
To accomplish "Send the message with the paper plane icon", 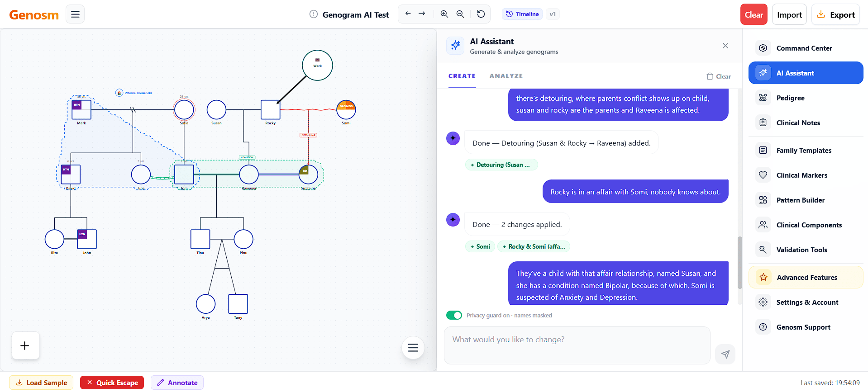I will [x=725, y=354].
